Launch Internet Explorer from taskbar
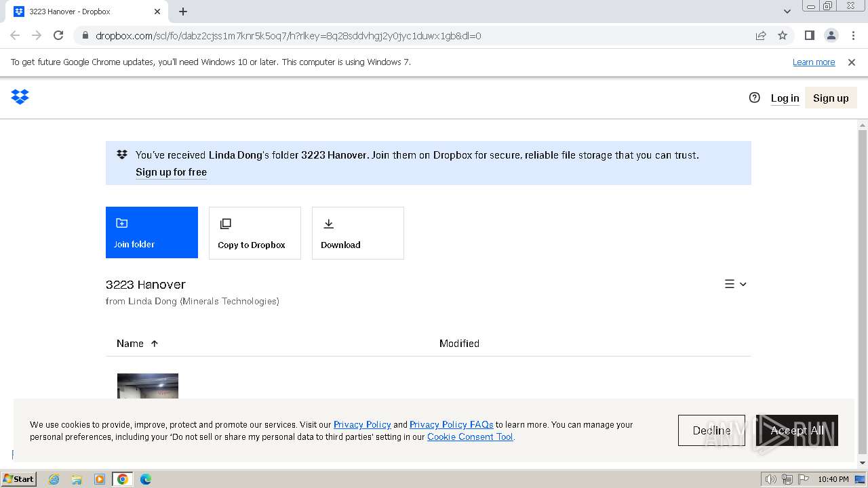Screen dimensions: 868x488 click(x=54, y=479)
